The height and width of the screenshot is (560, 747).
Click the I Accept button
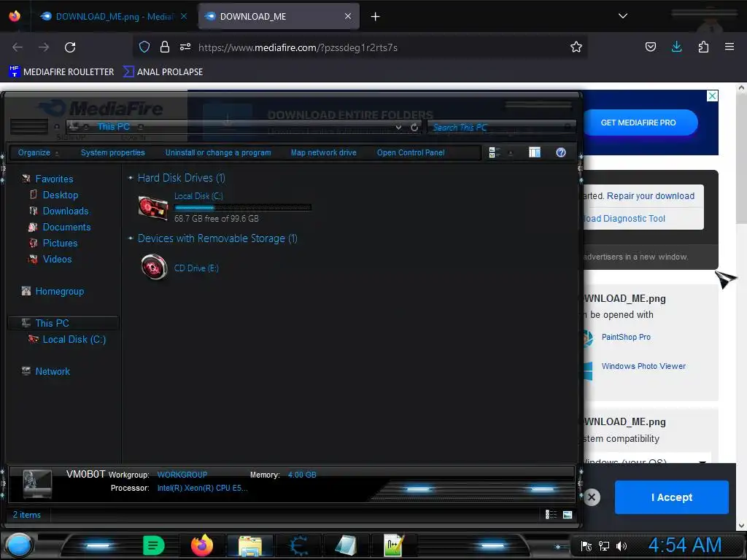[x=672, y=497]
